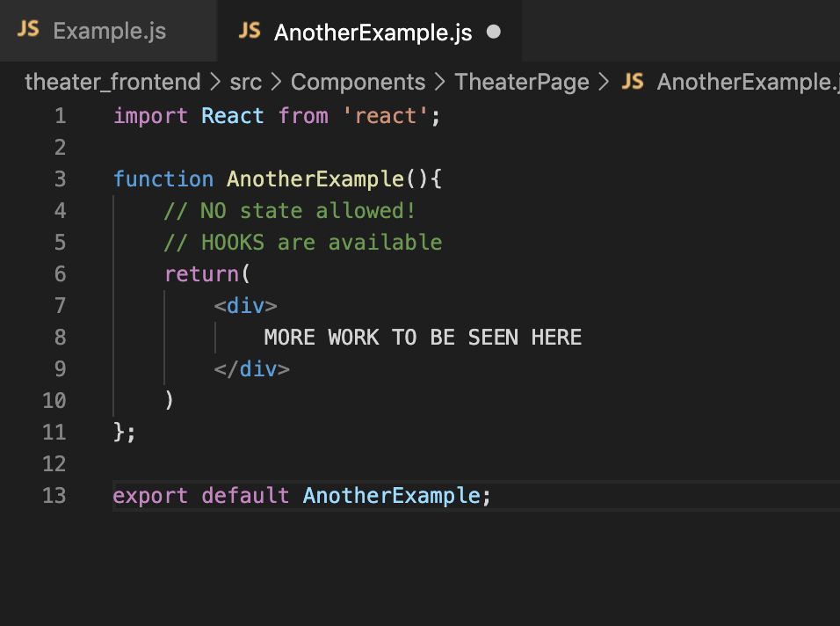
Task: Click the 'react' string literal on line 1
Action: point(386,115)
